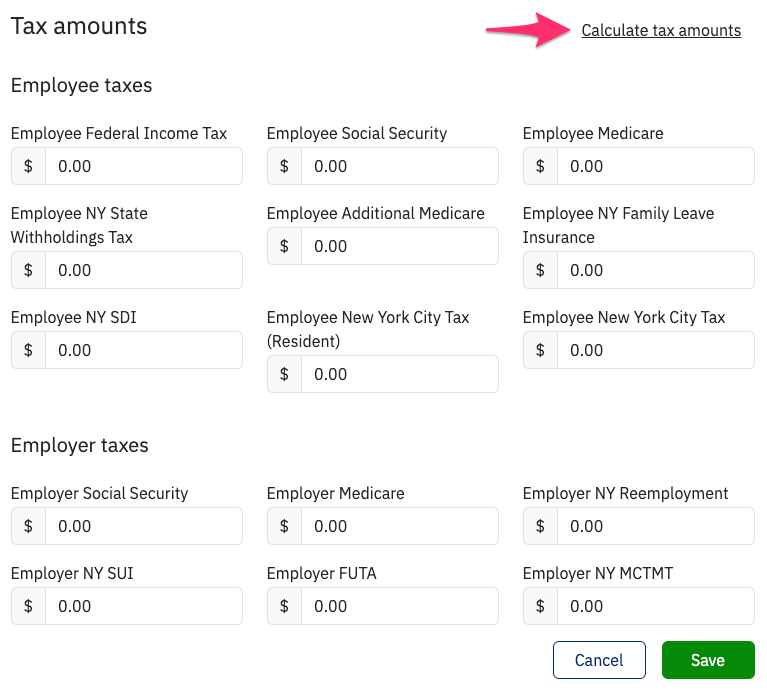Select the Employee Social Security amount field
The image size is (767, 690).
(399, 166)
